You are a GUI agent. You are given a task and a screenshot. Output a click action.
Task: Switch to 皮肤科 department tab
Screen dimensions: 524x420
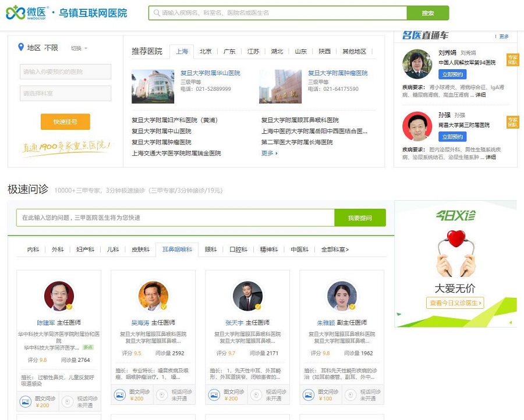140,250
